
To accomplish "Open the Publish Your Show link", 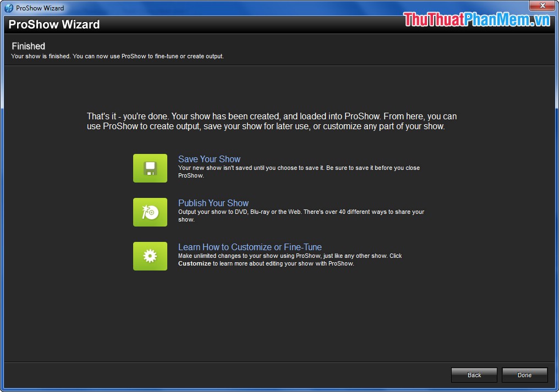I will click(213, 203).
